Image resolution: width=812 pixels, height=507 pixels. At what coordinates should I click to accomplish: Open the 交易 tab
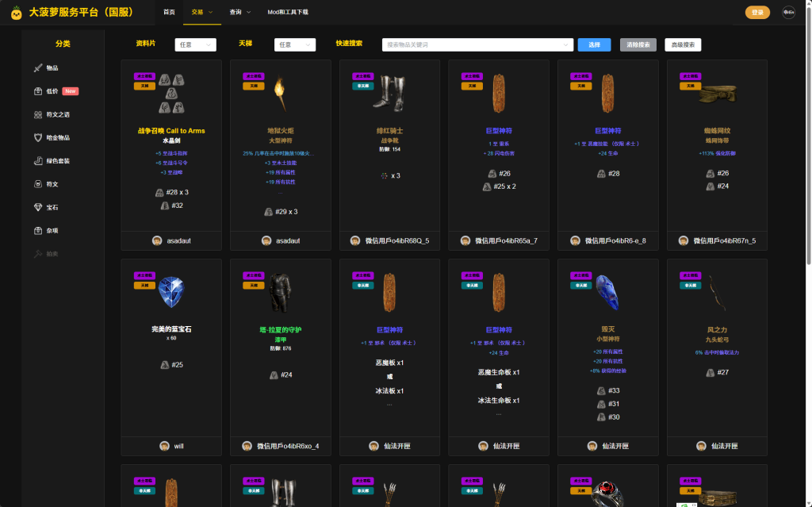pos(202,12)
